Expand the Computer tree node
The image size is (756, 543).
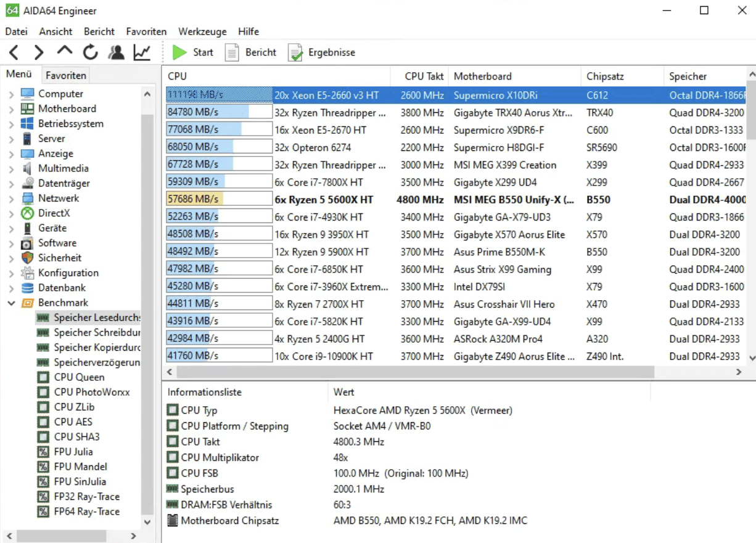11,94
